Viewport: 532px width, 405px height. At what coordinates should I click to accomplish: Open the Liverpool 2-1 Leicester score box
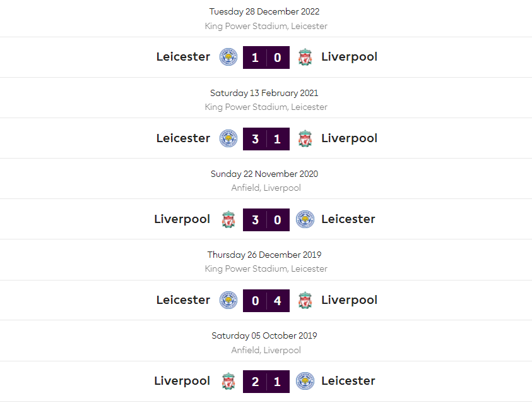point(266,381)
